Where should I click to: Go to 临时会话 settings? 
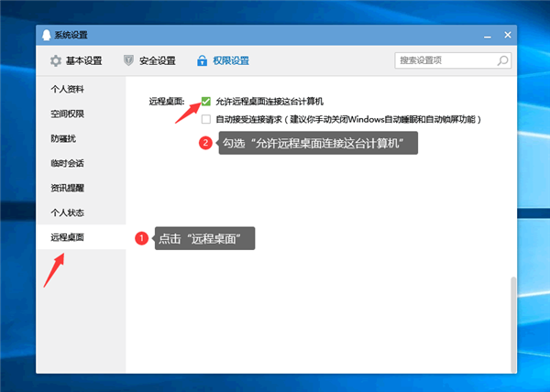click(x=67, y=164)
